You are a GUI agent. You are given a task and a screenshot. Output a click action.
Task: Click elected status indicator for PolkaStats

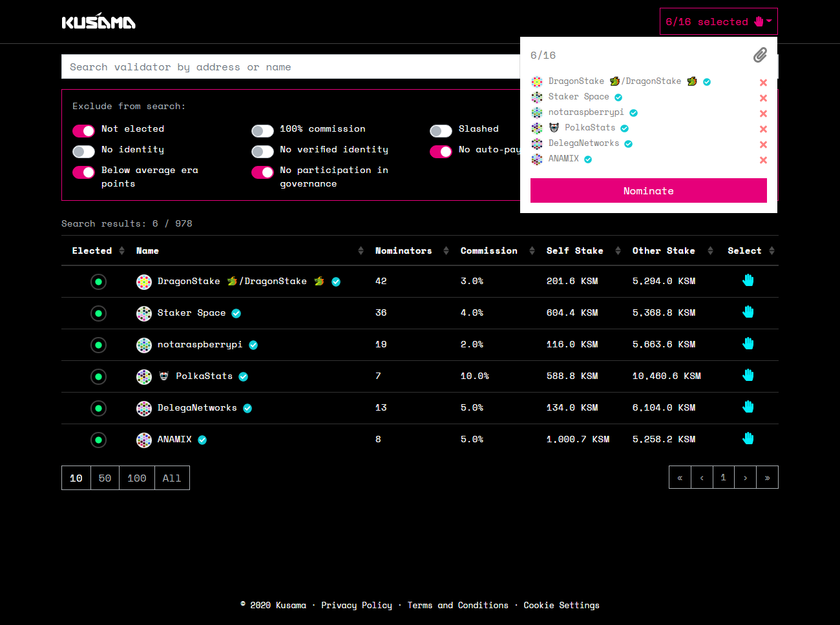coord(98,376)
